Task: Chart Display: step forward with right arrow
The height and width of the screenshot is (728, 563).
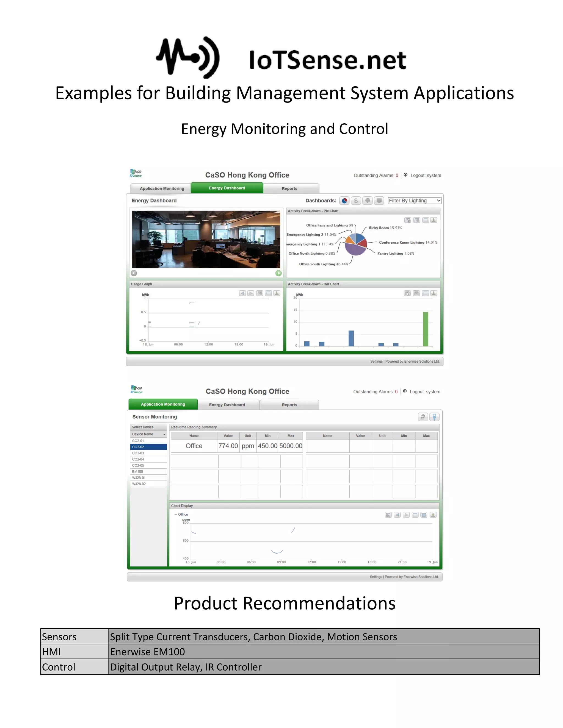Action: (406, 515)
